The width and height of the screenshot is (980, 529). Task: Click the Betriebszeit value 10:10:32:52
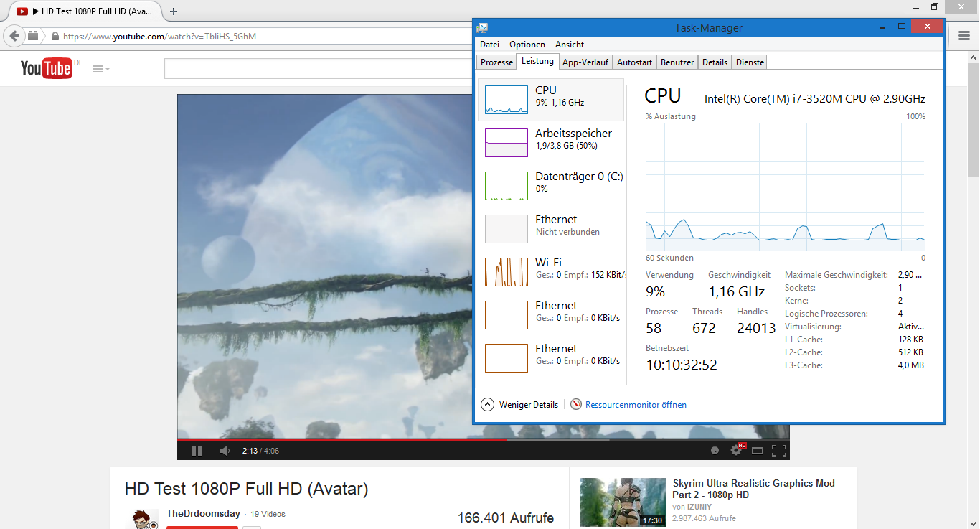pyautogui.click(x=682, y=365)
